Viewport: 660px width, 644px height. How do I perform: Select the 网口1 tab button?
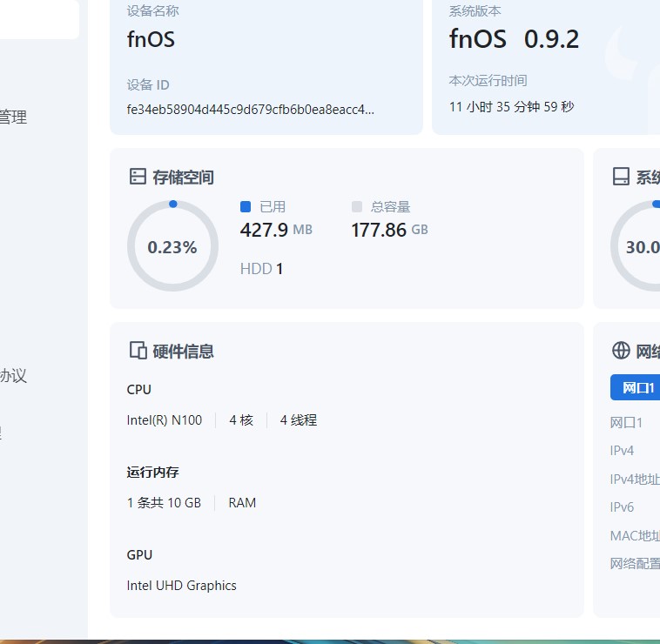pos(635,387)
